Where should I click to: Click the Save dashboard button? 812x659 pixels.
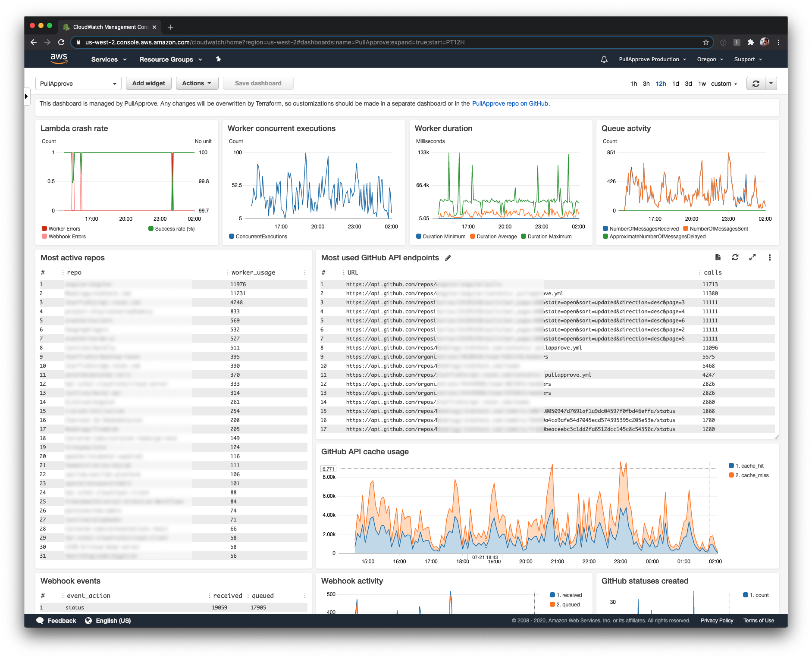[x=258, y=83]
